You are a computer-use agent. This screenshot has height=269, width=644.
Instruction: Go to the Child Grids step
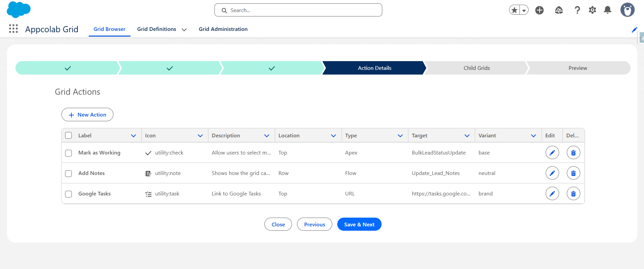click(x=477, y=68)
